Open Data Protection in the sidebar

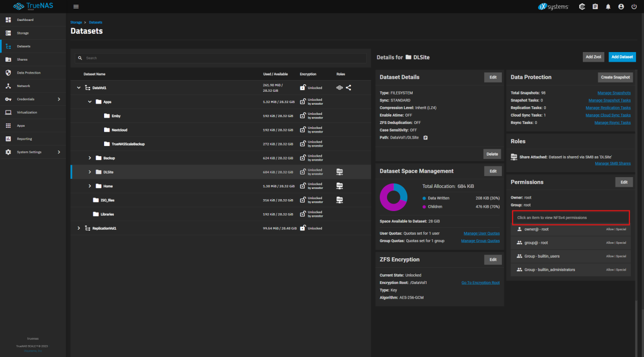[x=33, y=72]
